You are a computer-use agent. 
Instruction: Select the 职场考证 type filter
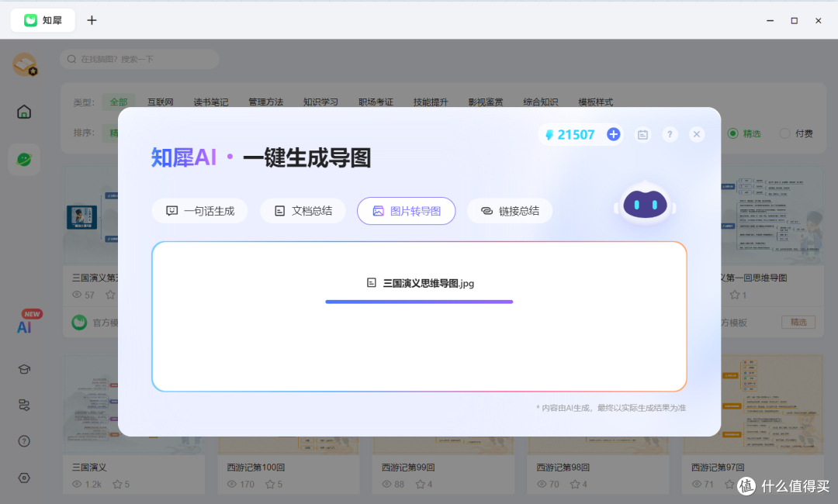tap(376, 102)
